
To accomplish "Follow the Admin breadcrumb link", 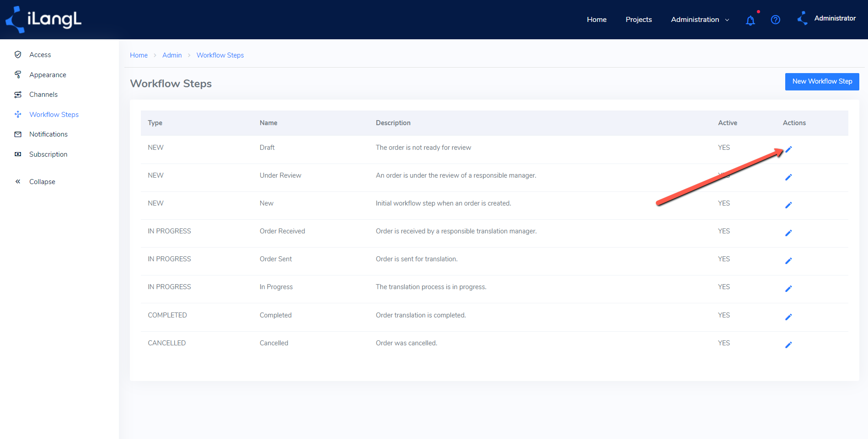I will tap(172, 55).
